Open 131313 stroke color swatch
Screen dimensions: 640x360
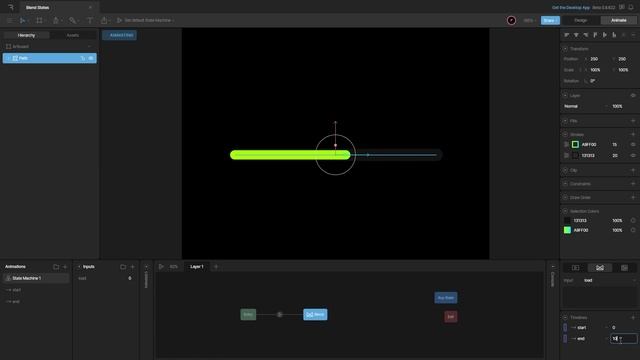click(575, 156)
